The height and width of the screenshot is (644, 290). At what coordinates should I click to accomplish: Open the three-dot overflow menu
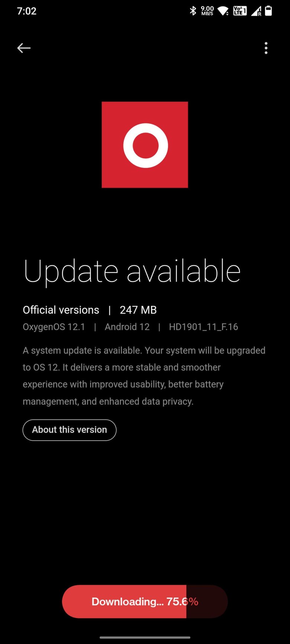[x=266, y=48]
